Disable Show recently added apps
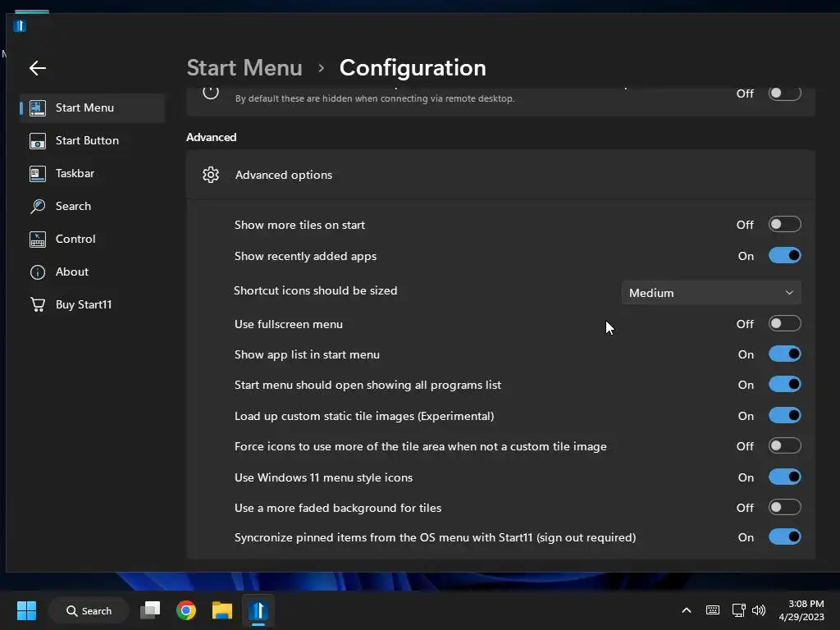Image resolution: width=840 pixels, height=630 pixels. (x=785, y=256)
